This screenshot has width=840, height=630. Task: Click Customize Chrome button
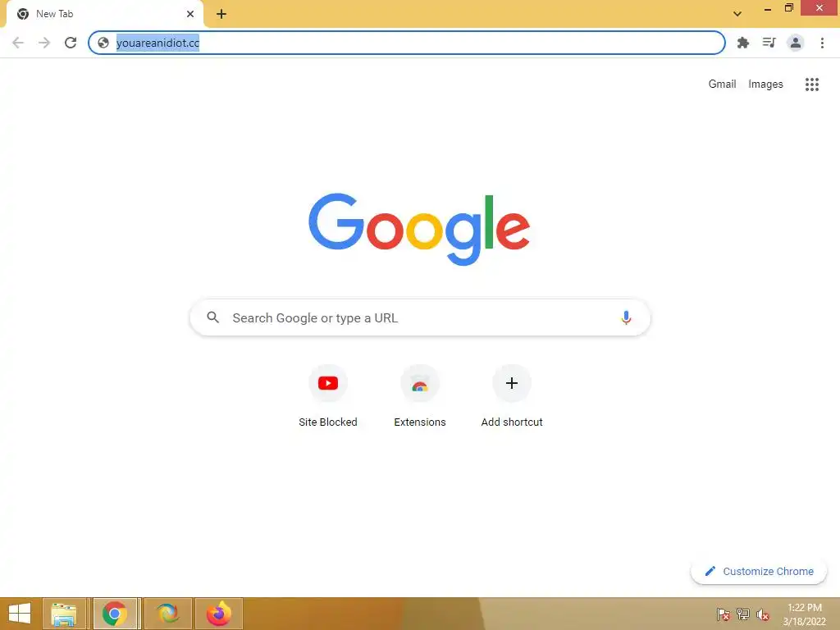[759, 571]
